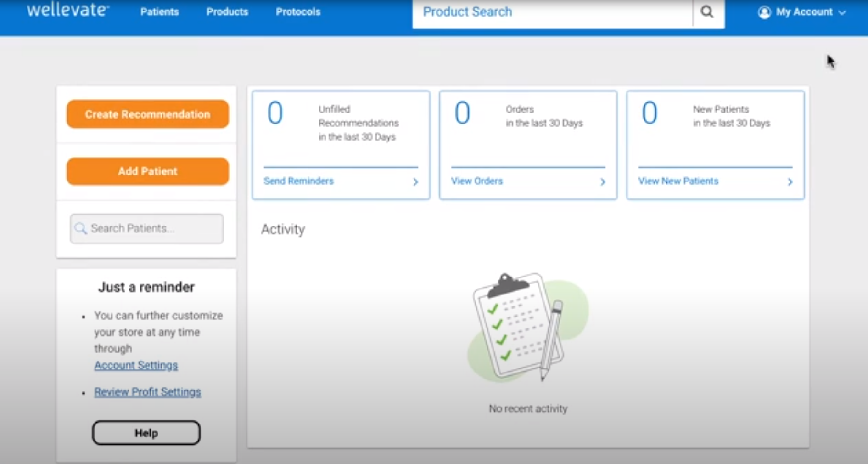
Task: Open the Protocols menu
Action: click(x=297, y=12)
